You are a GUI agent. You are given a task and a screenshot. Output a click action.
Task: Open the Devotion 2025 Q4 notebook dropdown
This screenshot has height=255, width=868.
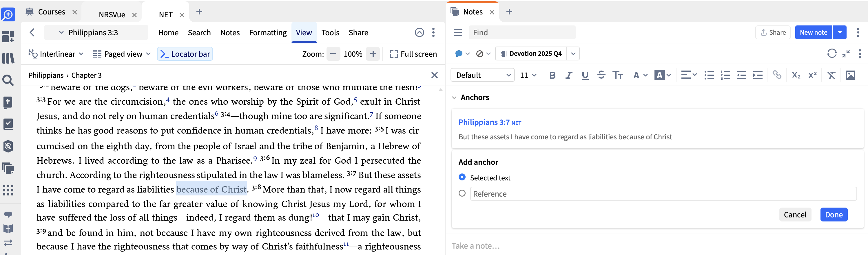(x=573, y=53)
